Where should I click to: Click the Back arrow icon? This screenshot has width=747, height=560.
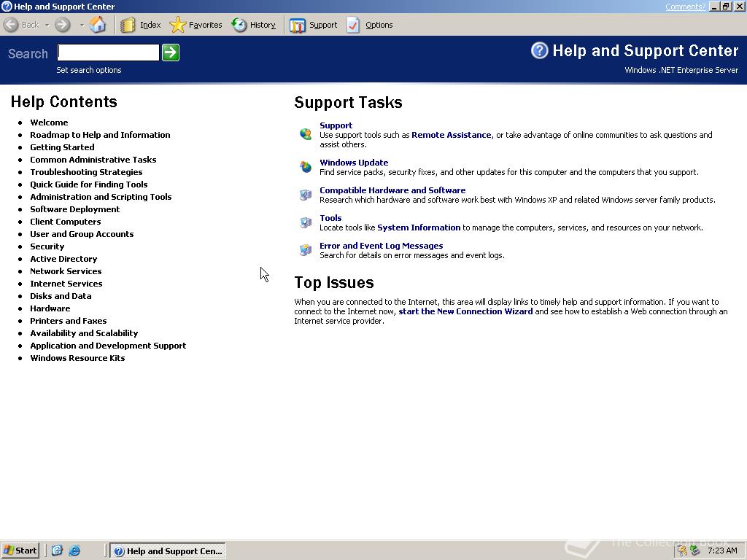click(12, 25)
